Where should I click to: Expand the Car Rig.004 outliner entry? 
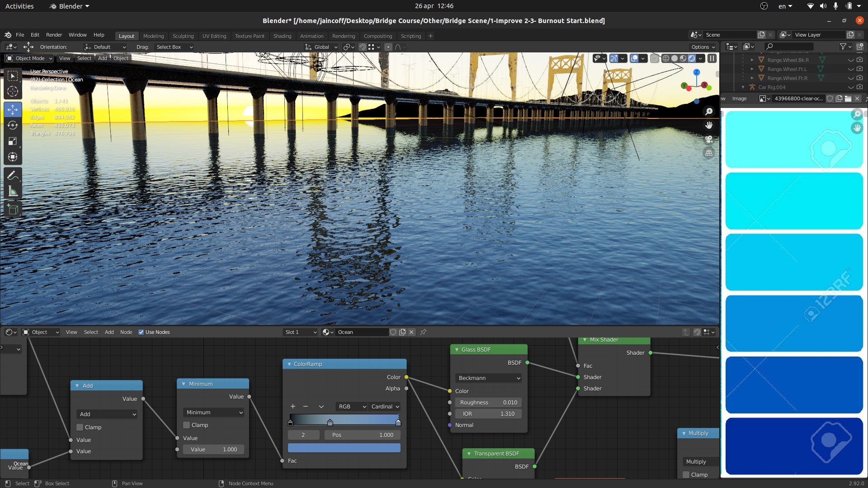click(x=743, y=87)
